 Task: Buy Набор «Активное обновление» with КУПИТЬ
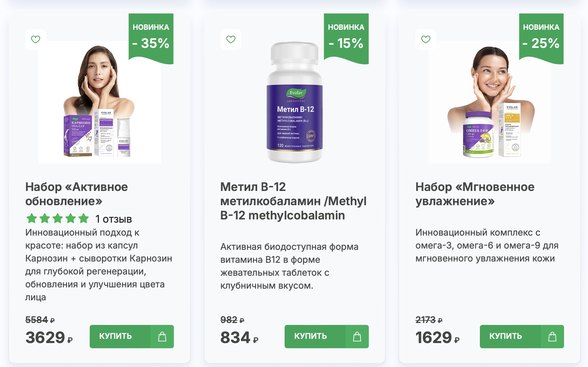click(x=120, y=337)
